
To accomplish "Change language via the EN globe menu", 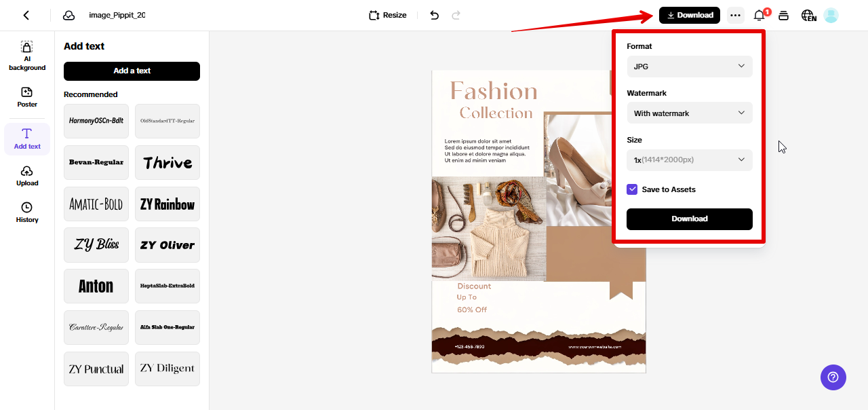I will pyautogui.click(x=808, y=14).
